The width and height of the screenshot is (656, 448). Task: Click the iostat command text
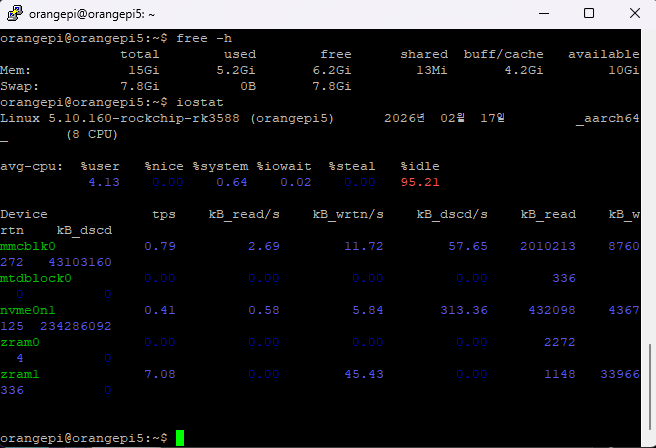coord(199,102)
